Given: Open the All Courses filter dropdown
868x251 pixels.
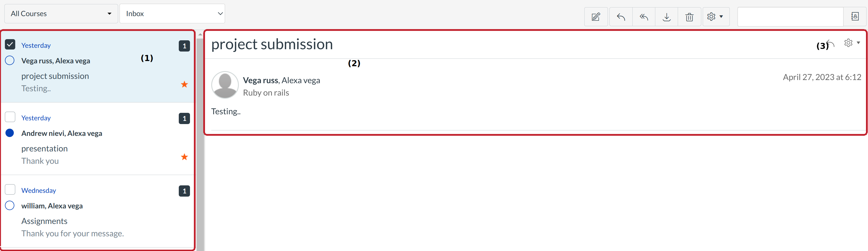Looking at the screenshot, I should click(x=61, y=14).
